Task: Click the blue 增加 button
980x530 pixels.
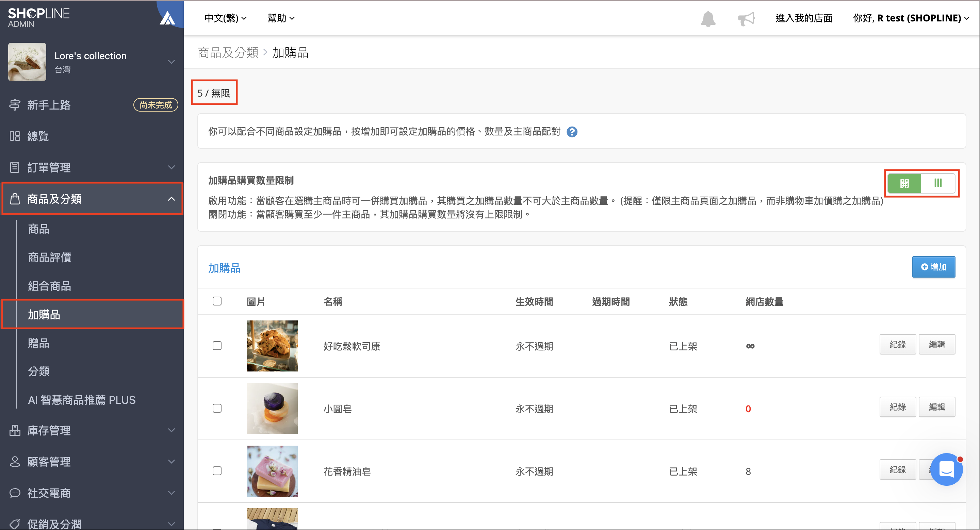Action: coord(933,267)
